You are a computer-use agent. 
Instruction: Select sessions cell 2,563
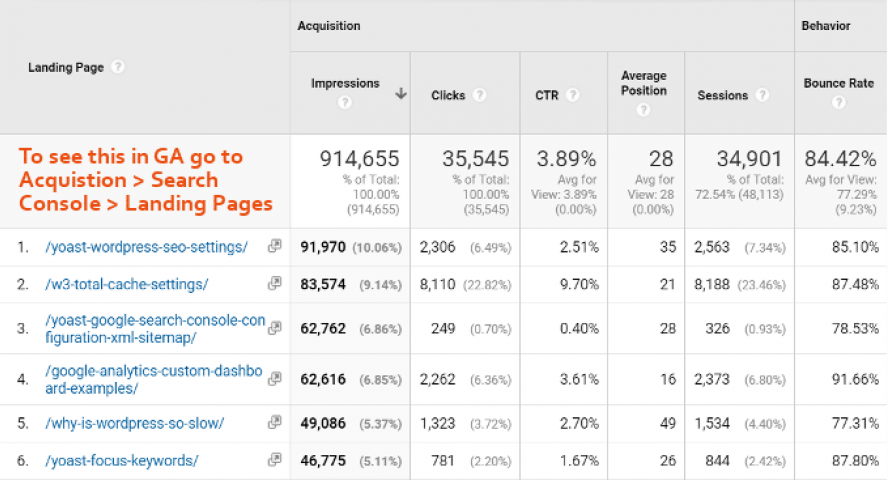[712, 247]
